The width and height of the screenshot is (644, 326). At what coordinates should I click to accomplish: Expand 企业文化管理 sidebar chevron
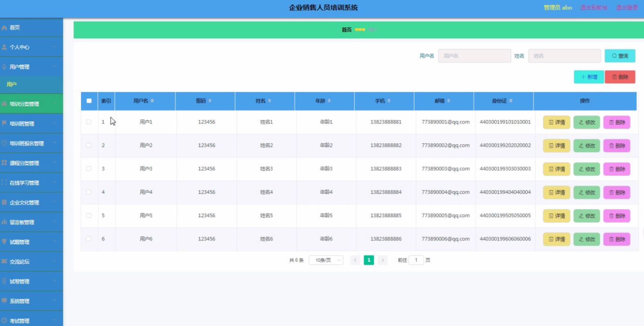55,202
